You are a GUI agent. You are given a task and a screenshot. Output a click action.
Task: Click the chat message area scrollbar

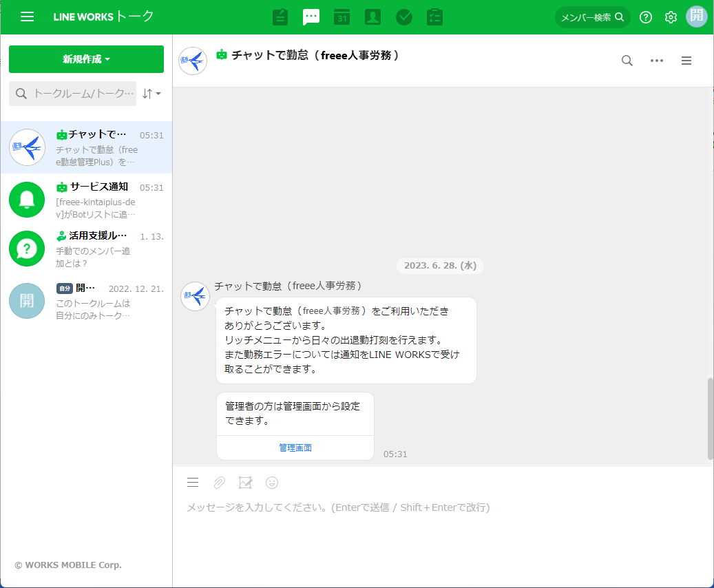pos(711,419)
